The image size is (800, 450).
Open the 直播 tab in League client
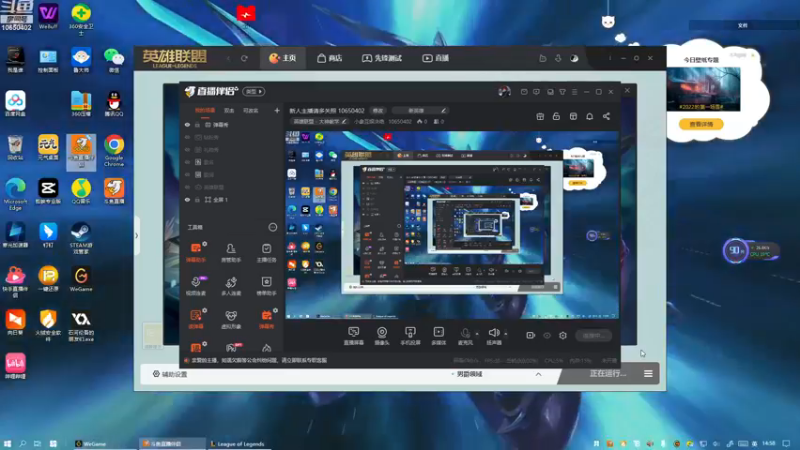435,58
